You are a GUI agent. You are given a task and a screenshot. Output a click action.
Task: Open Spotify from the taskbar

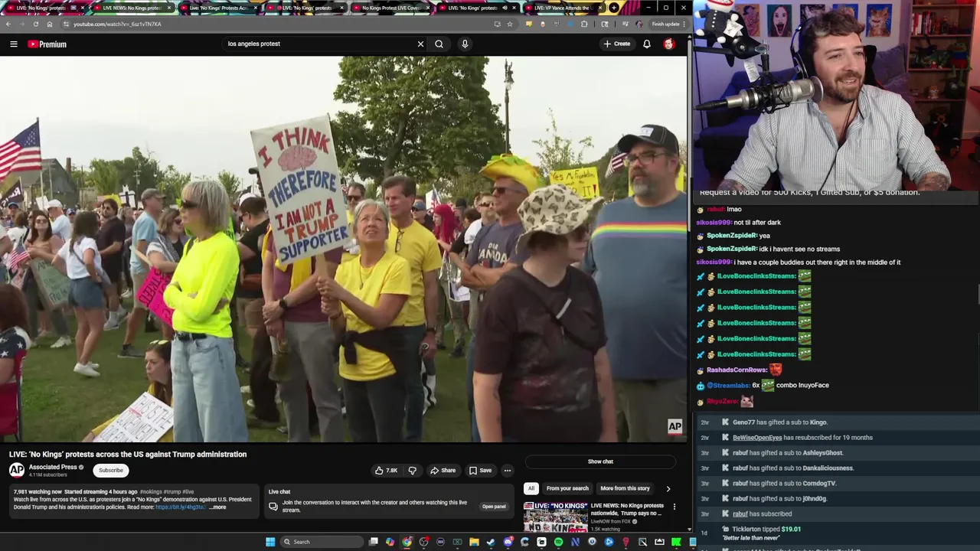(558, 542)
